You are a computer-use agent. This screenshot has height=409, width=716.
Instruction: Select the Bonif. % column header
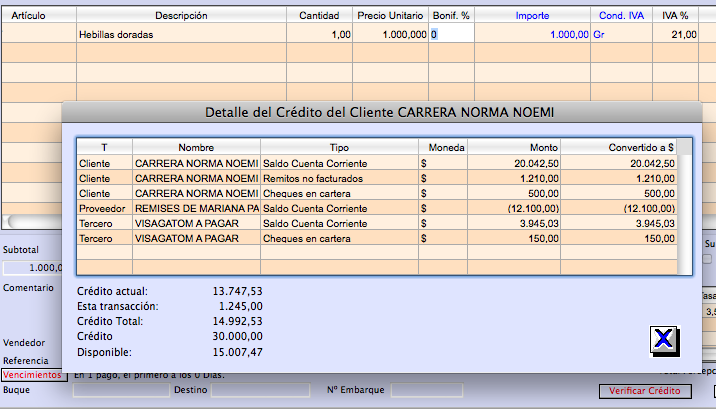coord(451,16)
